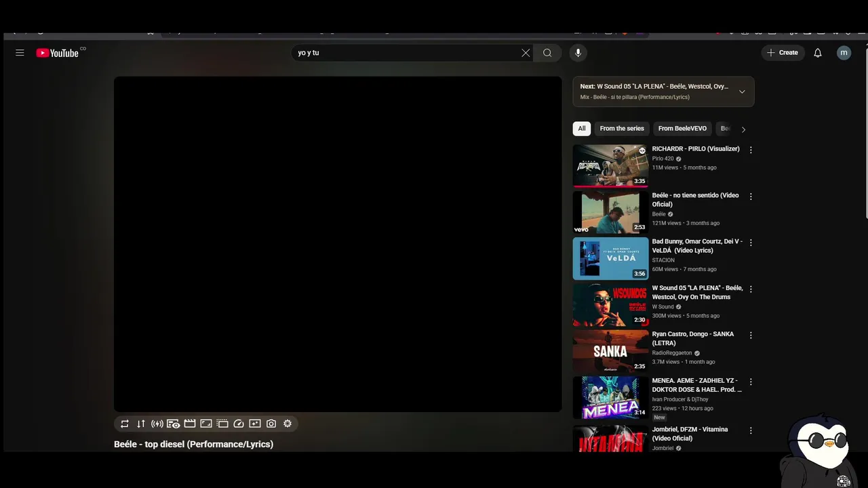Show more filter chips with arrow

(743, 129)
